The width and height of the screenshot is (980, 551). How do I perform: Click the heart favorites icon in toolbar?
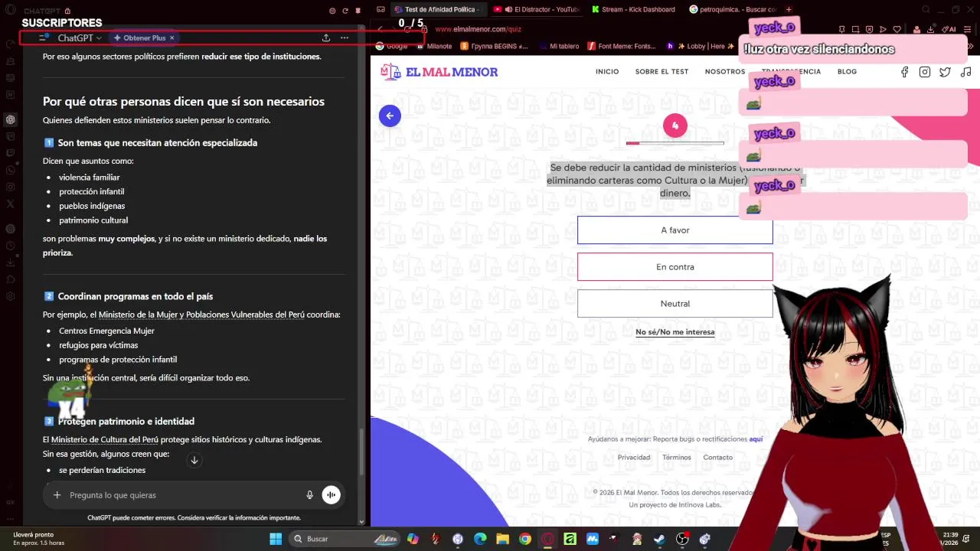click(x=897, y=29)
